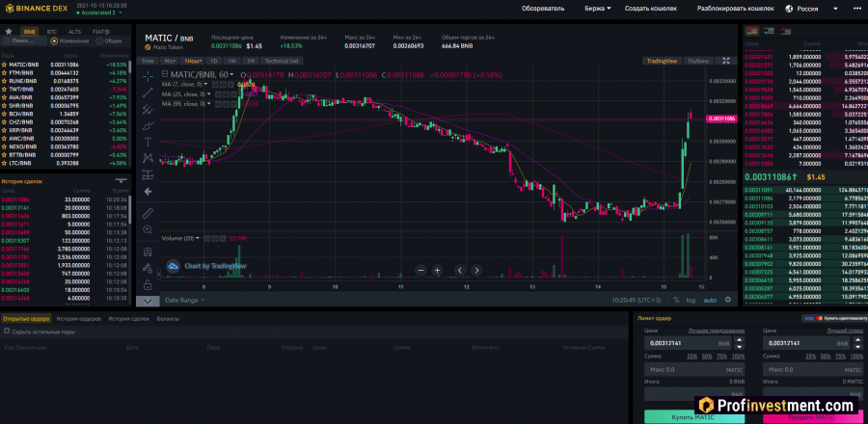Click the globe language icon

click(x=789, y=9)
